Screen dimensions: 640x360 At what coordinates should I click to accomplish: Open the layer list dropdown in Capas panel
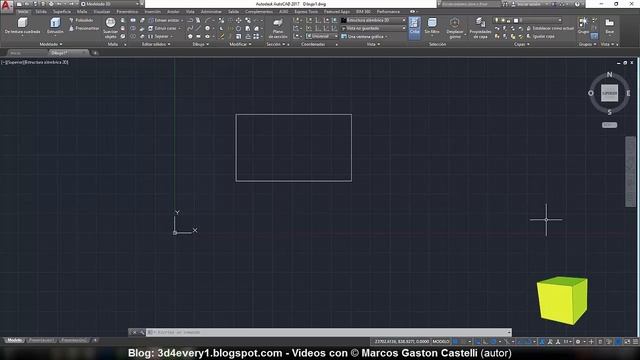click(x=529, y=20)
